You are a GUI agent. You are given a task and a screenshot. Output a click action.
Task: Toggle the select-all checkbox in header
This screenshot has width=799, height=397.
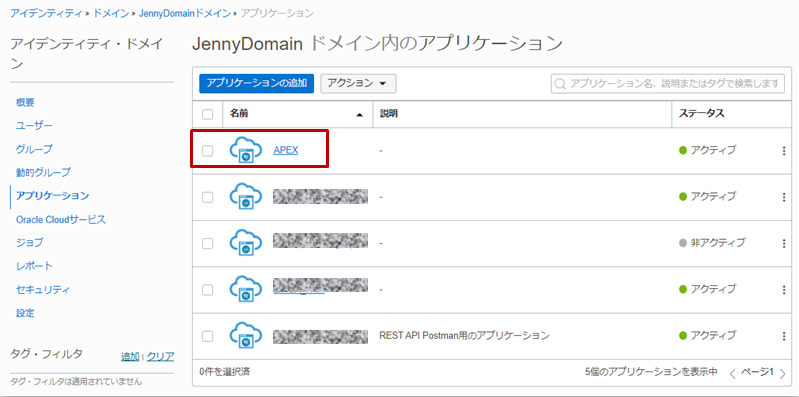click(207, 114)
